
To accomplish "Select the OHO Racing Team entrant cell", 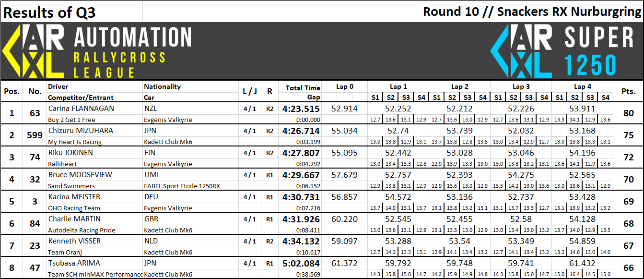I will tap(74, 208).
